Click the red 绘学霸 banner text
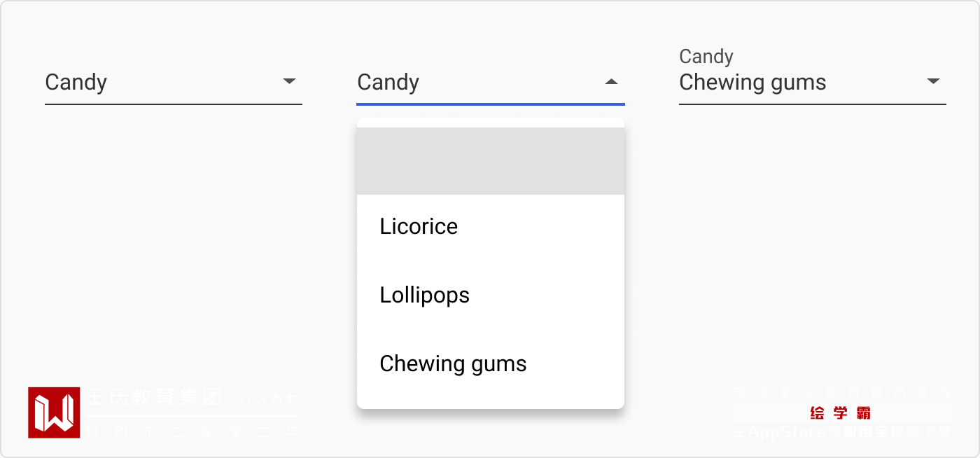The width and height of the screenshot is (980, 458). [x=840, y=412]
